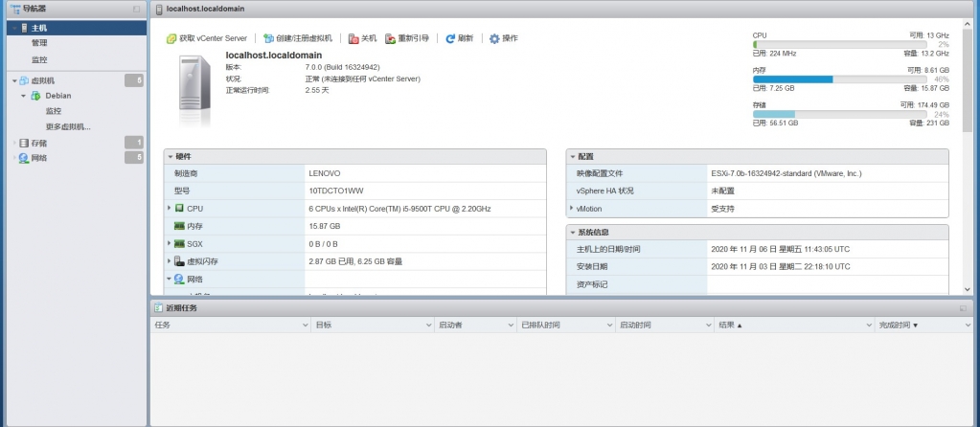Open the 操作 actions gear menu
Screen dimensions: 980x427
504,38
